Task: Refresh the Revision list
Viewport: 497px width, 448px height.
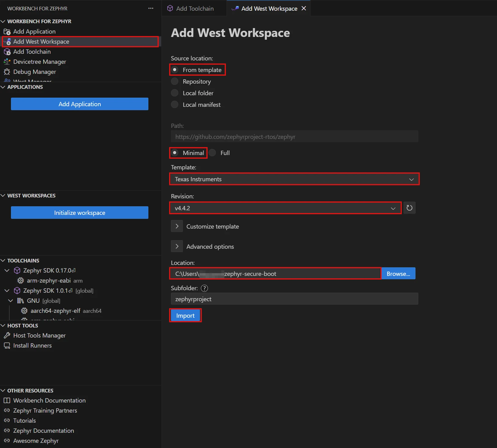Action: click(x=409, y=208)
